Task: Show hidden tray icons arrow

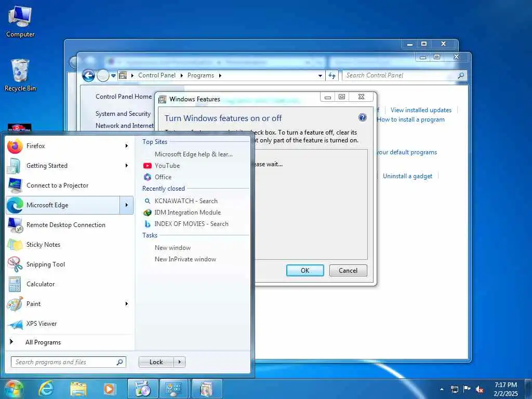Action: tap(442, 389)
